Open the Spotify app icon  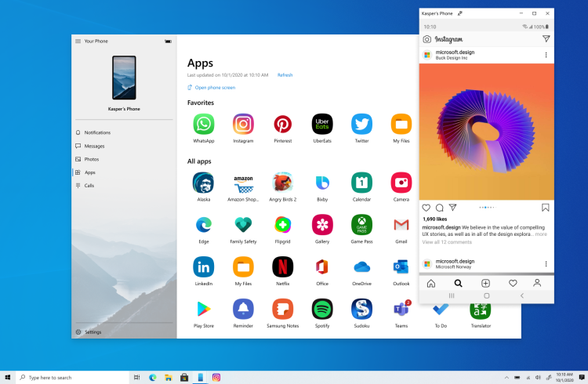[x=322, y=309]
